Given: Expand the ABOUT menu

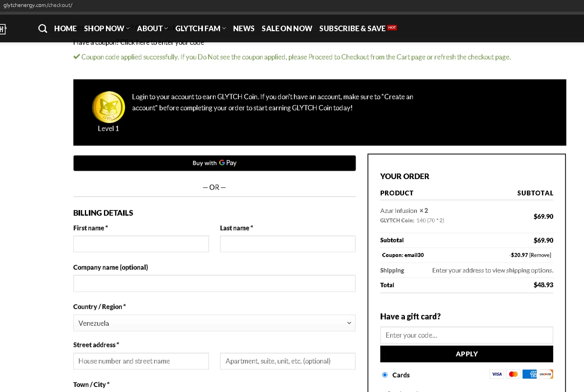Looking at the screenshot, I should tap(152, 28).
